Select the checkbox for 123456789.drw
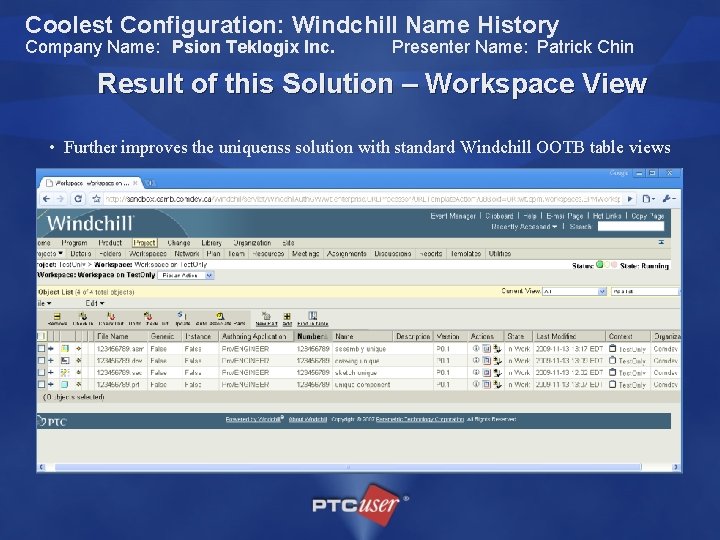Viewport: 720px width, 540px height. (x=41, y=361)
